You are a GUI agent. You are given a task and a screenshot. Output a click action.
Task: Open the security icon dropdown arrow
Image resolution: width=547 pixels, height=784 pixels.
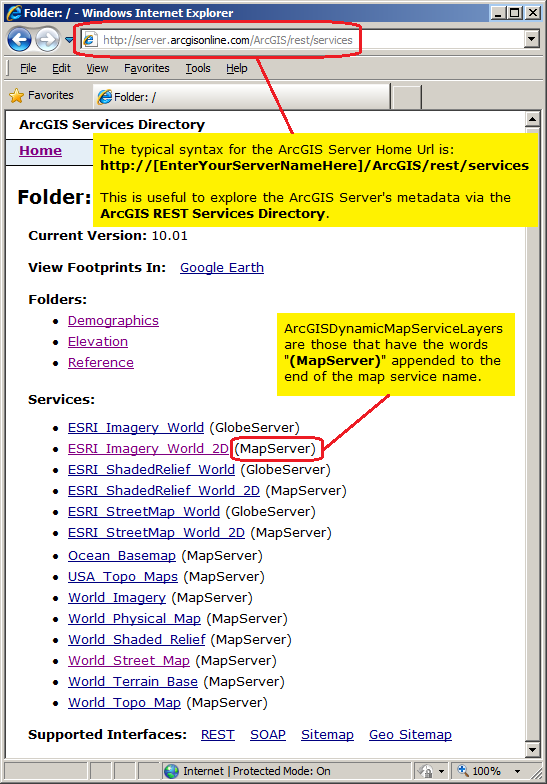(x=441, y=772)
